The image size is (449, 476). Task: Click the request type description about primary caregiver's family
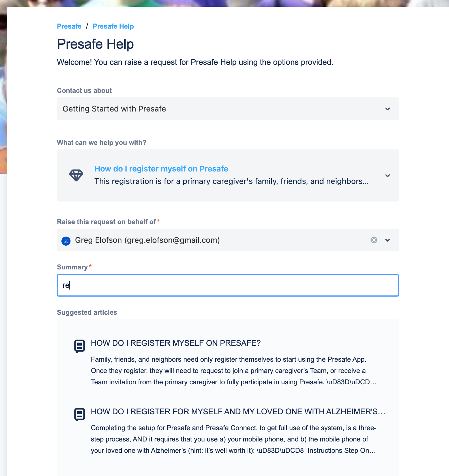(231, 181)
